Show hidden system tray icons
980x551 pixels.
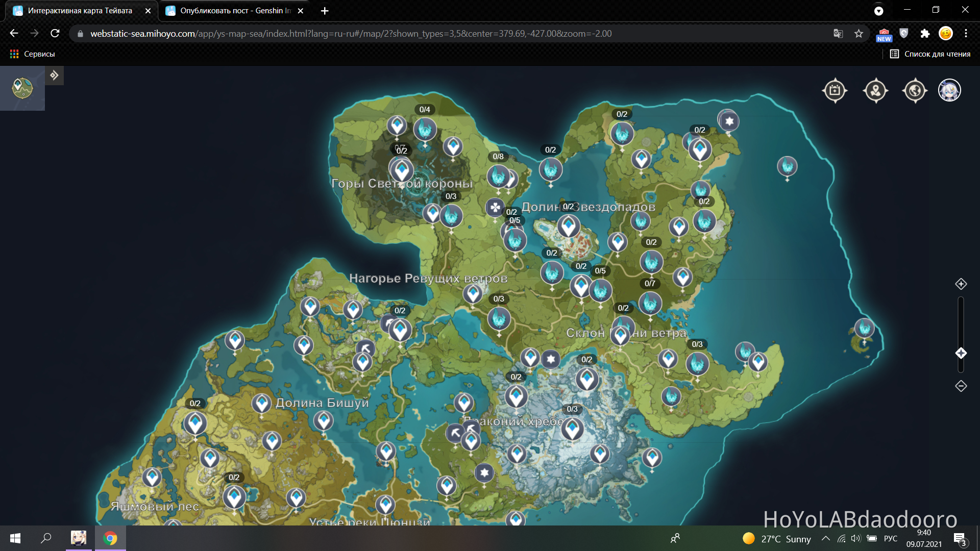825,538
